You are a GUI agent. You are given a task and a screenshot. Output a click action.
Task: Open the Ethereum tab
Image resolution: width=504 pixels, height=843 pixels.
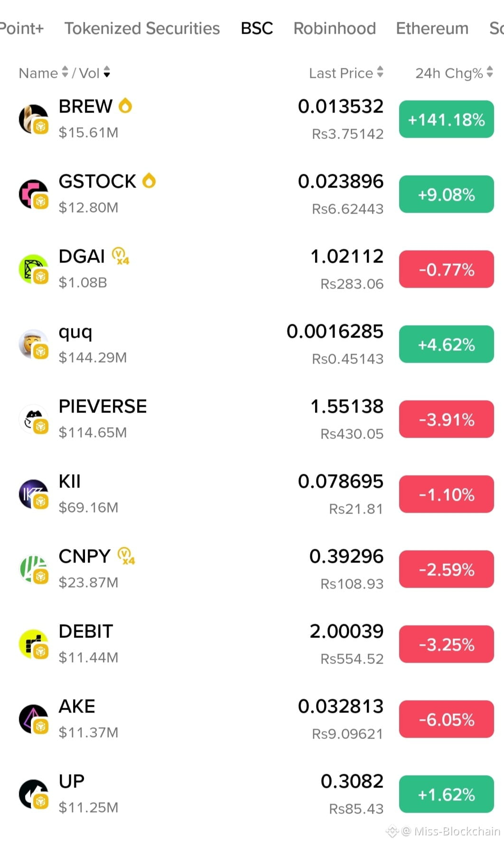pos(432,28)
